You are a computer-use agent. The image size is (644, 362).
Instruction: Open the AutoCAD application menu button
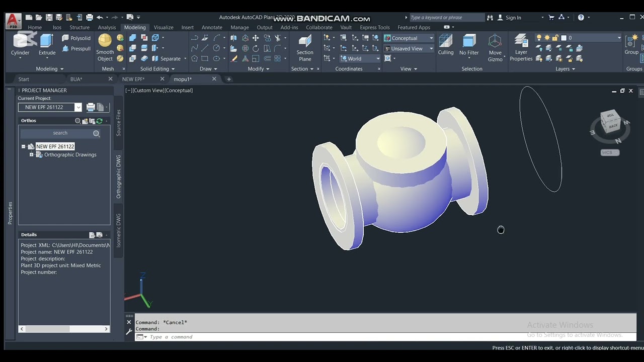point(13,21)
